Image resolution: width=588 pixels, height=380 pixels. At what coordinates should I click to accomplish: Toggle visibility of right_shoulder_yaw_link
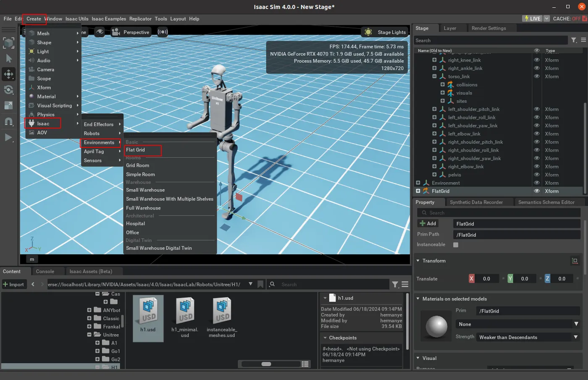(x=536, y=158)
